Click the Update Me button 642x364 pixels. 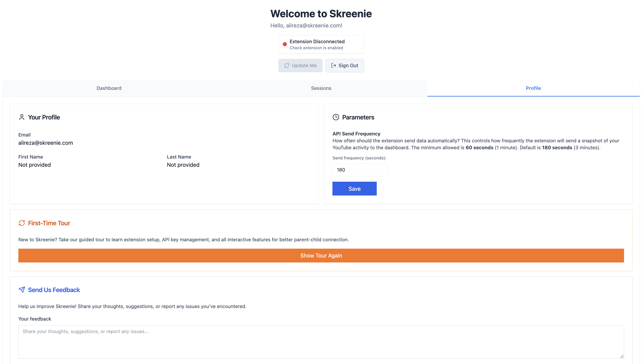(x=300, y=65)
